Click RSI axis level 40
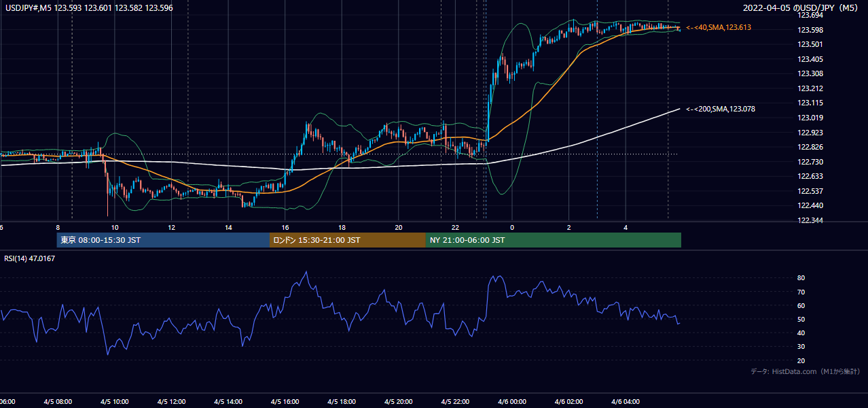Image resolution: width=868 pixels, height=408 pixels. pos(801,333)
